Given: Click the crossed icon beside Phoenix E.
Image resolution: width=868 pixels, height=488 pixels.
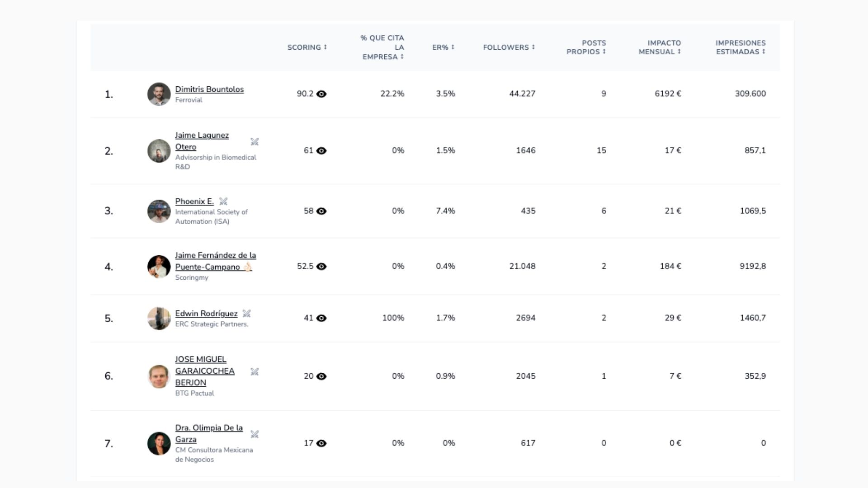Looking at the screenshot, I should click(x=223, y=202).
